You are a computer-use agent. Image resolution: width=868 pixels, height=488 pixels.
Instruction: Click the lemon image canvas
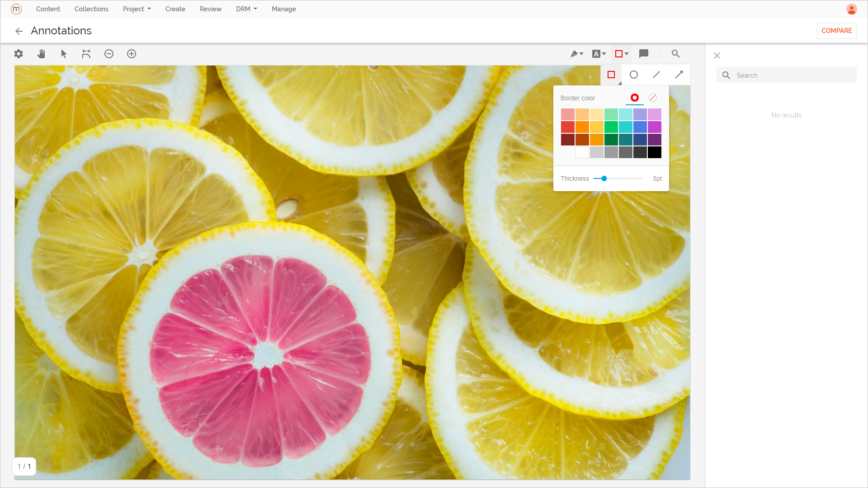(x=352, y=272)
